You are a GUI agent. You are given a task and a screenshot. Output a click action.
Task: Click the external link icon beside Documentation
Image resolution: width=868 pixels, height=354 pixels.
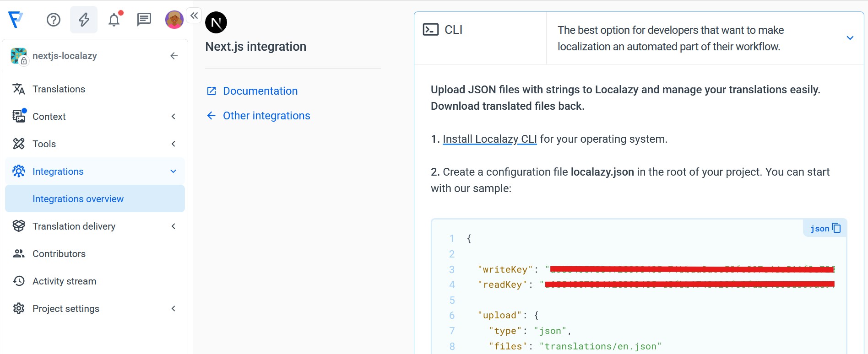(x=212, y=91)
